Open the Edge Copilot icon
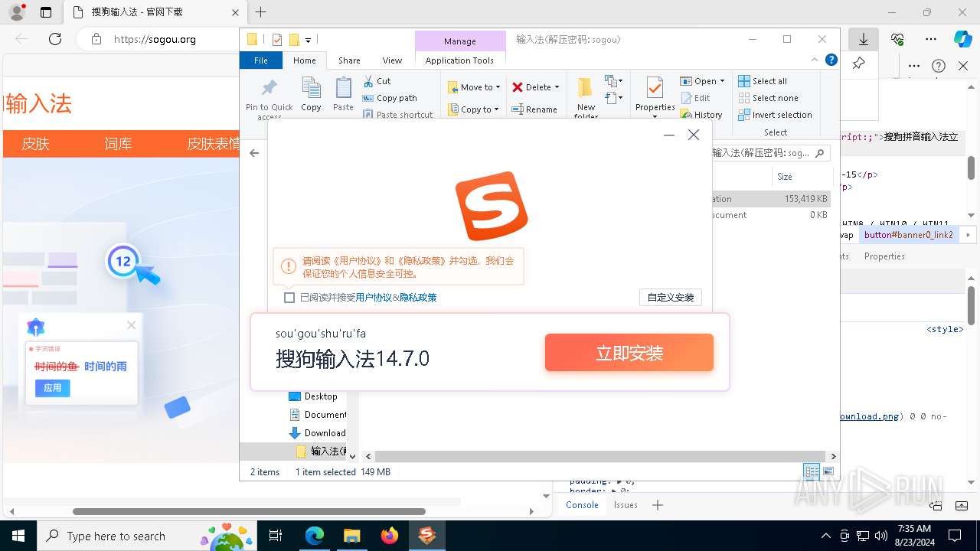980x551 pixels. [x=962, y=39]
